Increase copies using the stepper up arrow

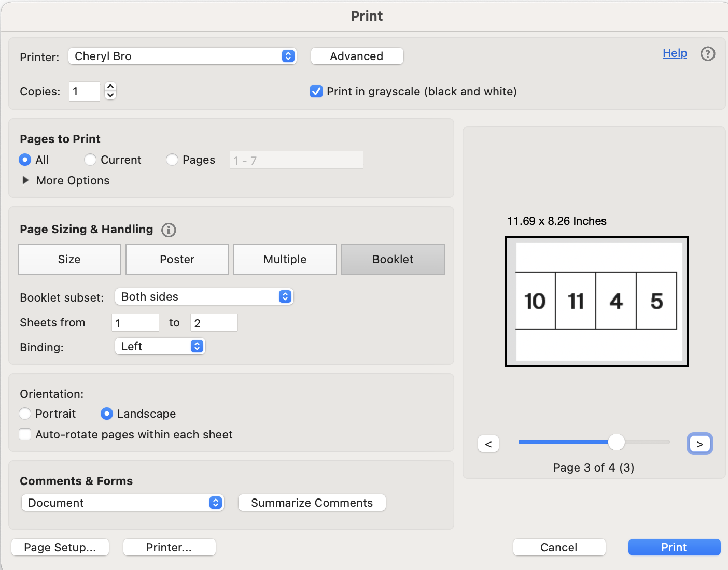pos(110,87)
